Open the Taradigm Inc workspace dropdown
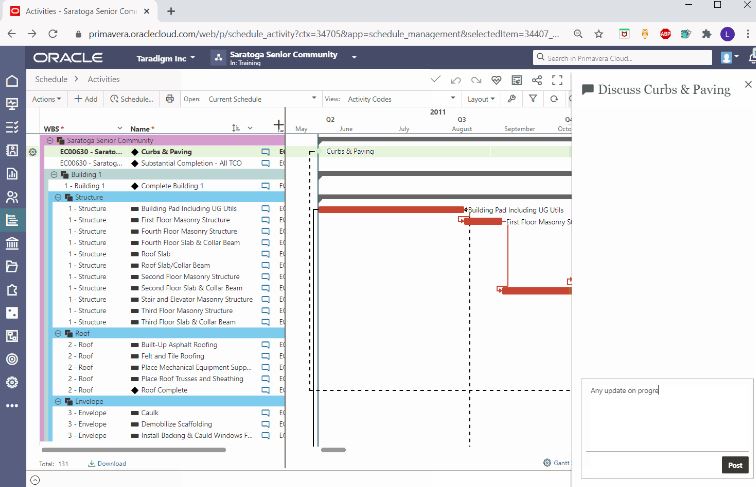Screen dimensions: 756x487 165,58
